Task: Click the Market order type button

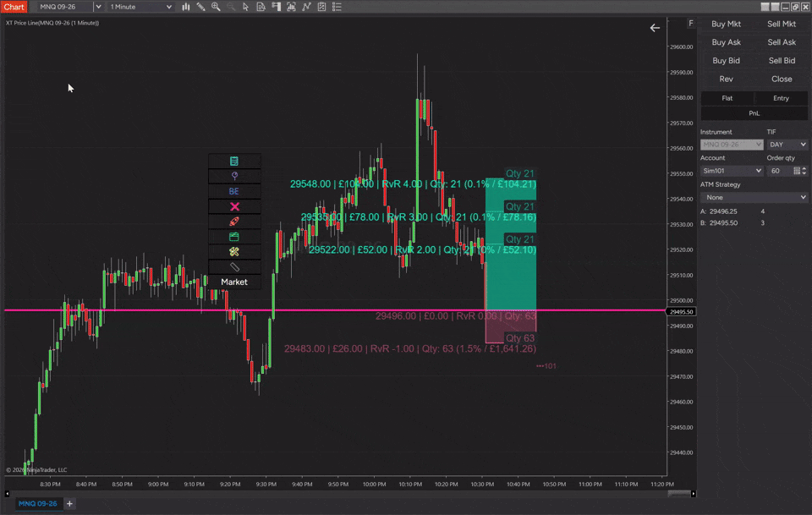Action: point(234,282)
